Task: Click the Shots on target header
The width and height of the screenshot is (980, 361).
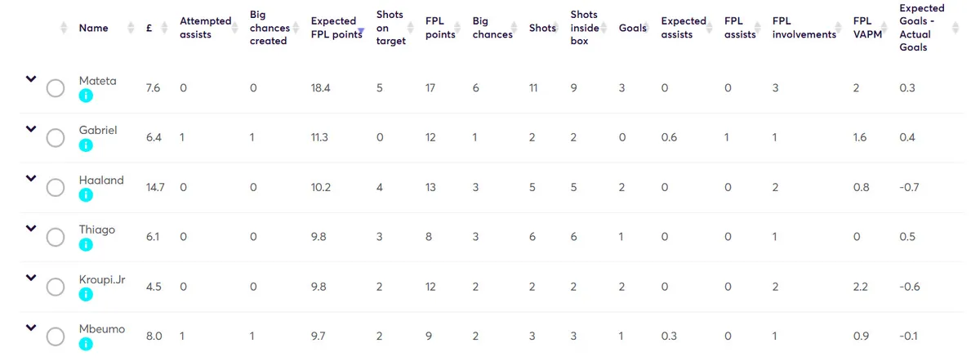Action: point(390,28)
